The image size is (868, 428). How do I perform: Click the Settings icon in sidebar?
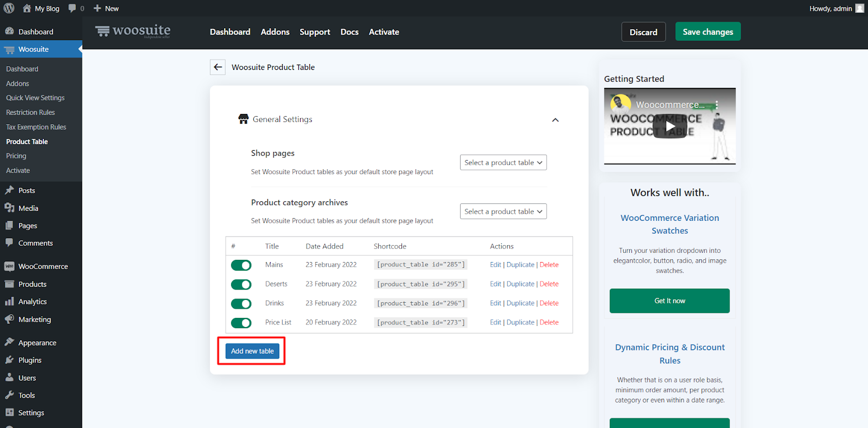click(9, 412)
